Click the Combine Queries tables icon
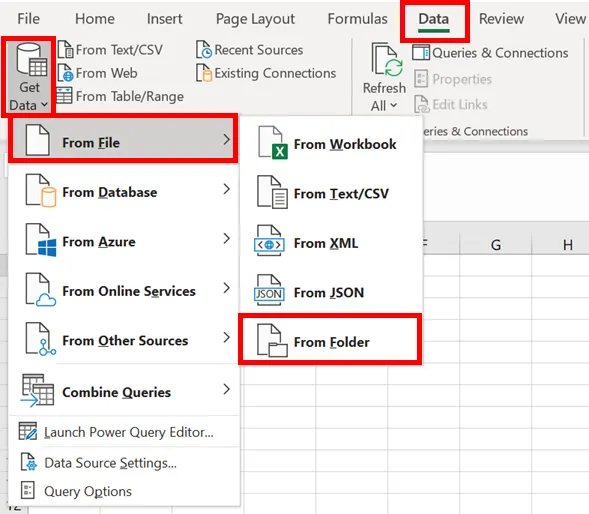The height and width of the screenshot is (514, 589). click(x=37, y=390)
